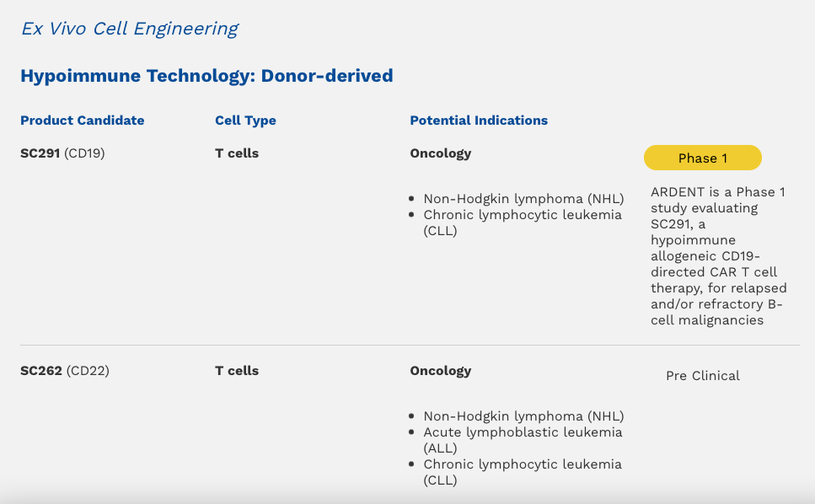Click the divider line between product rows
Image resolution: width=815 pixels, height=504 pixels.
point(410,345)
